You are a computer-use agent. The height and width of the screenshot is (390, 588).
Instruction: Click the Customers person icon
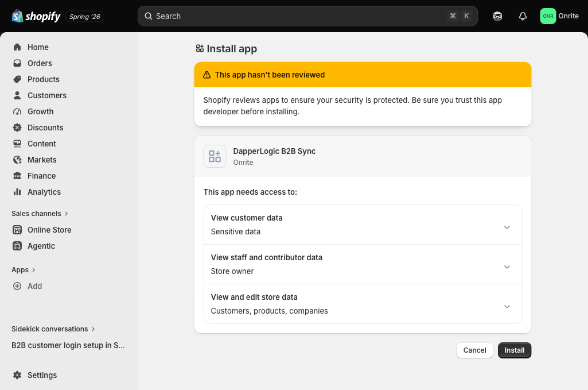click(x=17, y=95)
